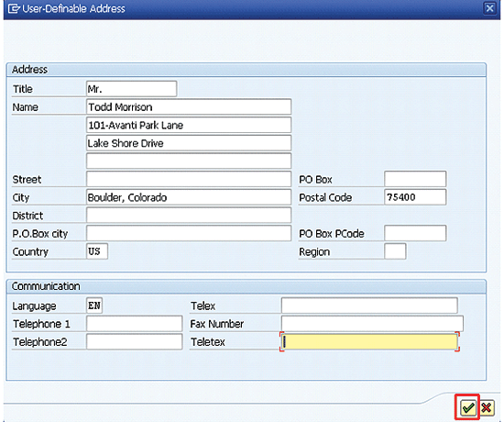Focus the empty Street input field

coord(189,179)
